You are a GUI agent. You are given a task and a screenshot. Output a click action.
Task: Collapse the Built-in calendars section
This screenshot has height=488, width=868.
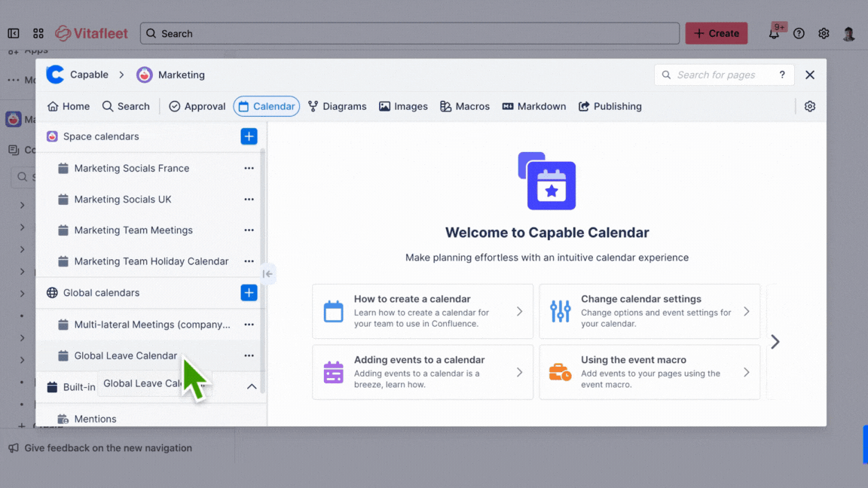(x=252, y=386)
